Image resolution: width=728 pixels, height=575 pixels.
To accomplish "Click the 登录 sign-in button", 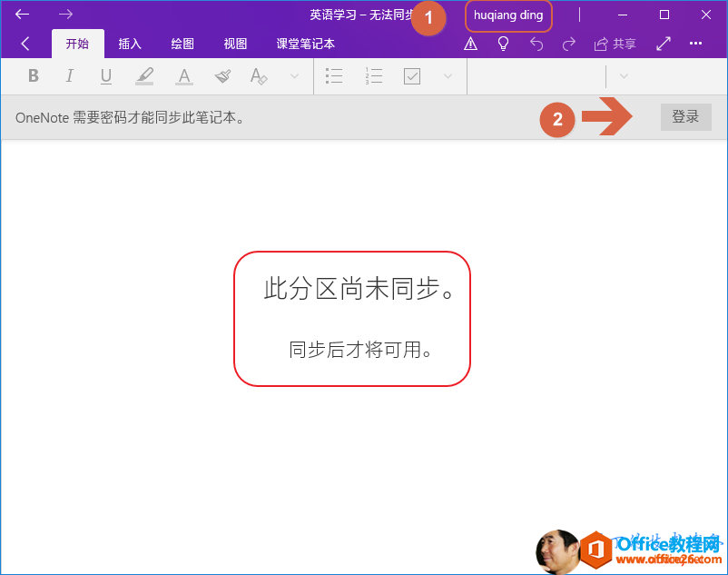I will click(685, 116).
